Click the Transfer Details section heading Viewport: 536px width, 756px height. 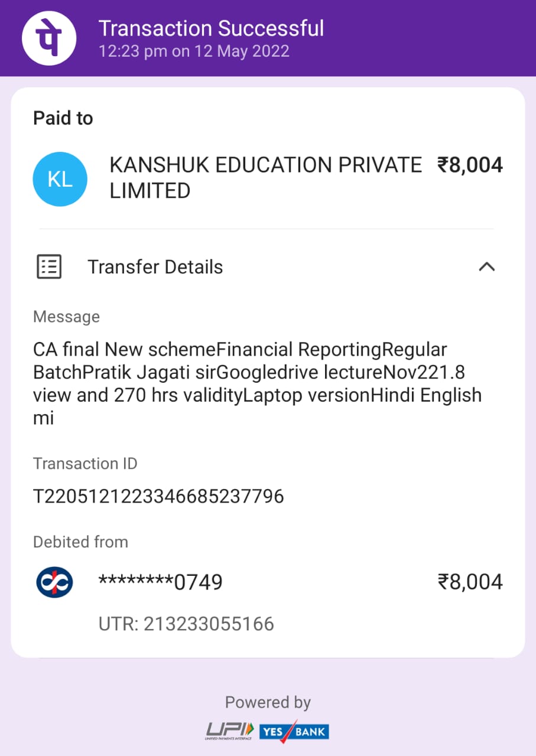(155, 267)
